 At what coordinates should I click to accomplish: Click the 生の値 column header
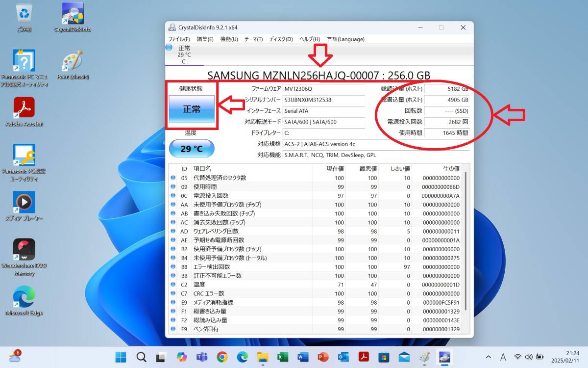437,168
